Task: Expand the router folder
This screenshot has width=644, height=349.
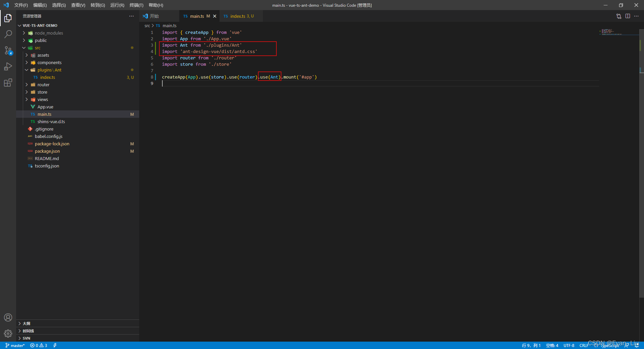Action: click(26, 85)
